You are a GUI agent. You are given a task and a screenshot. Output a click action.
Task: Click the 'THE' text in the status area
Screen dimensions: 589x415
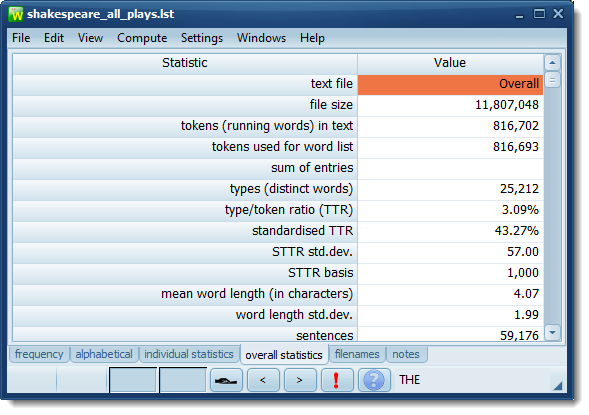(x=409, y=380)
